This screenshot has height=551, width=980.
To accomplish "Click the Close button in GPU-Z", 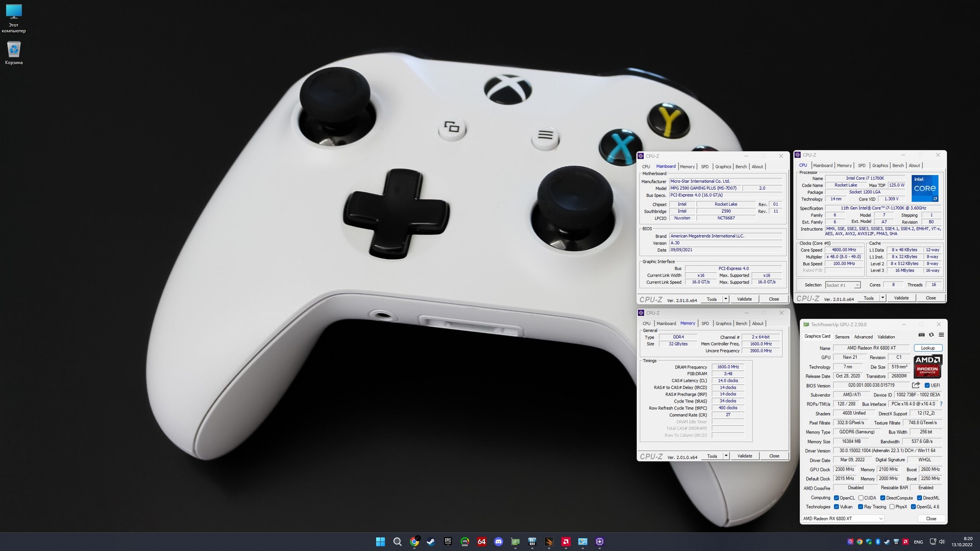I will point(931,519).
